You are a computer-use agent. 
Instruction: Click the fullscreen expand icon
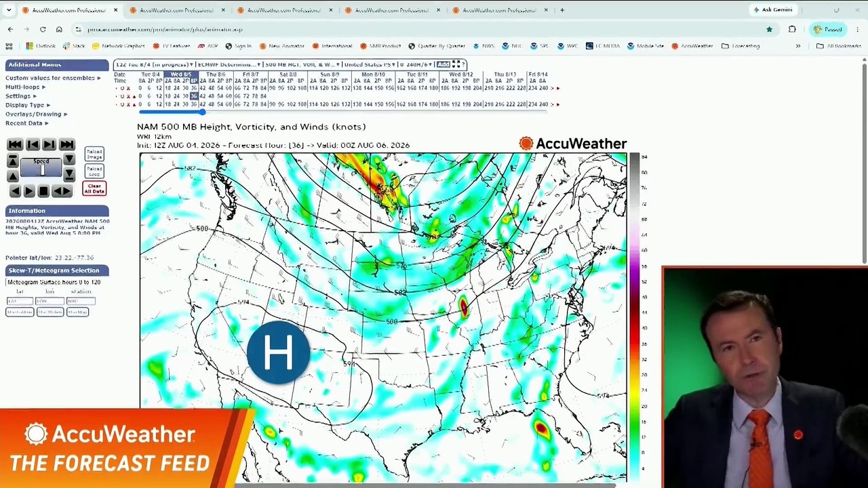456,64
